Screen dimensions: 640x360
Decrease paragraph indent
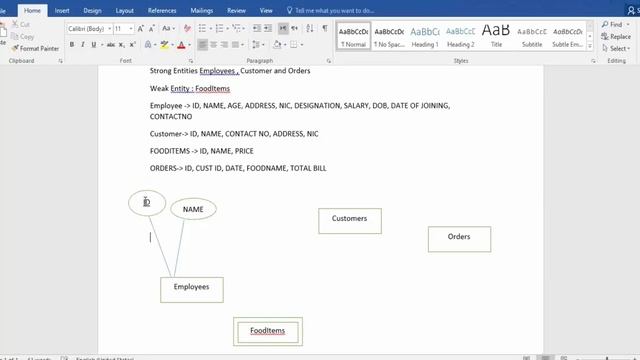click(x=257, y=28)
